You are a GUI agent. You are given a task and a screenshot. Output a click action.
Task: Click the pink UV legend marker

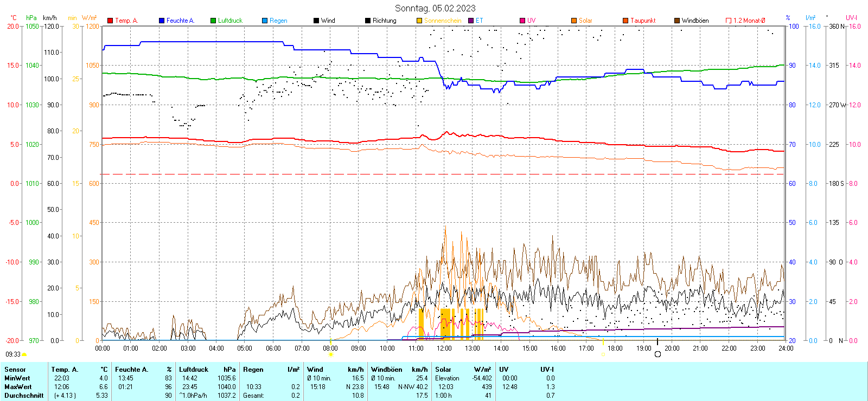(522, 21)
